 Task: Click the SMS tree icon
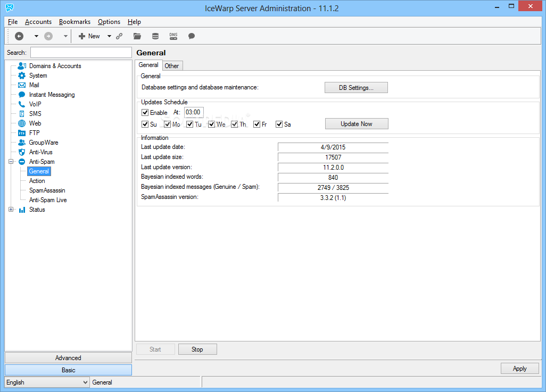pyautogui.click(x=22, y=114)
